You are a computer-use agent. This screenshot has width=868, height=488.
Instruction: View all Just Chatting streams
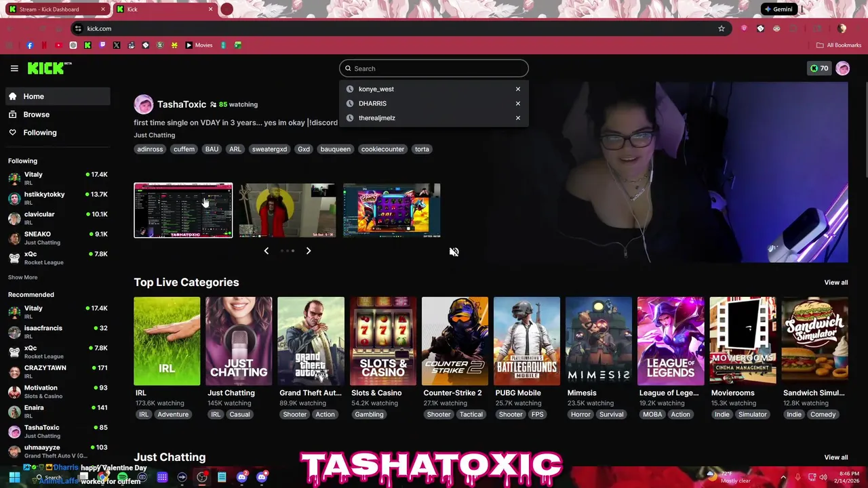click(835, 457)
